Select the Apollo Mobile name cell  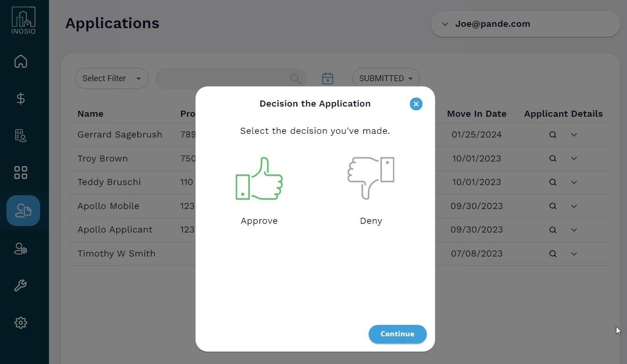108,206
